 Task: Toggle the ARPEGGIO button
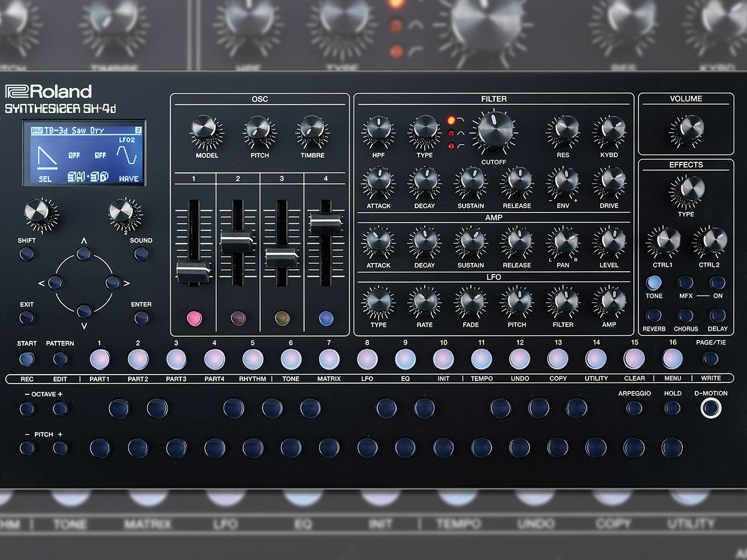click(x=634, y=408)
